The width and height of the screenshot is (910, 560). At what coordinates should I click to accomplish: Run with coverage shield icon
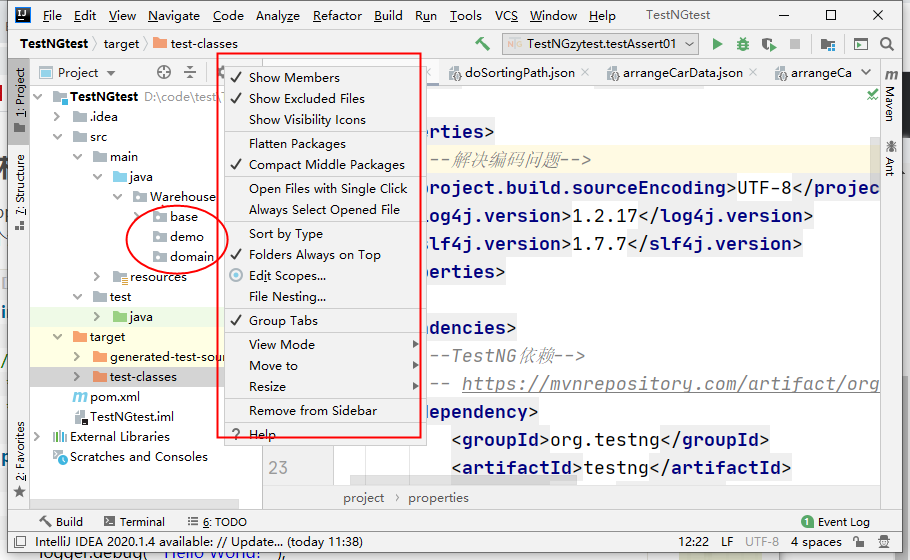pyautogui.click(x=769, y=44)
